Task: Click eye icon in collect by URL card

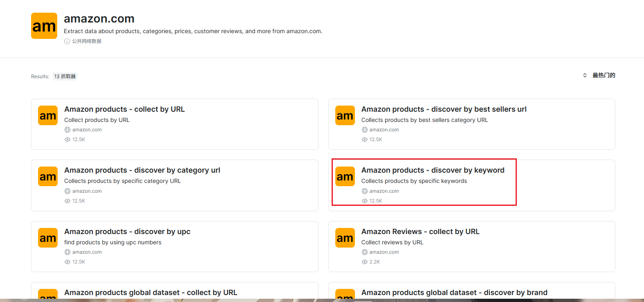Action: [67, 140]
